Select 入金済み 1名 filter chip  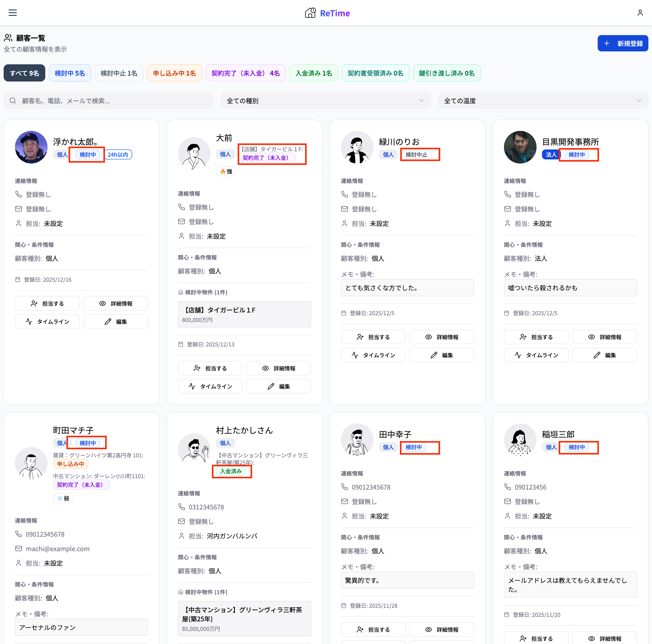[x=314, y=73]
